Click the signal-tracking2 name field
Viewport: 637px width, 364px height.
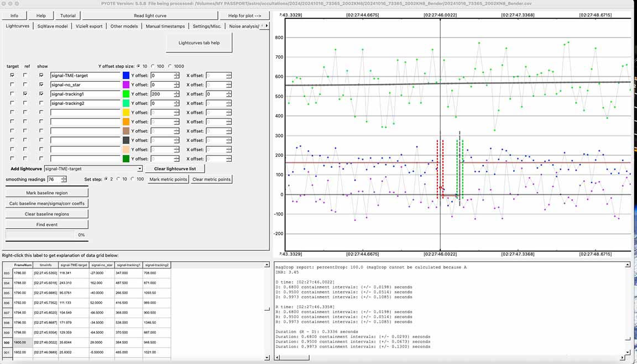click(x=85, y=103)
